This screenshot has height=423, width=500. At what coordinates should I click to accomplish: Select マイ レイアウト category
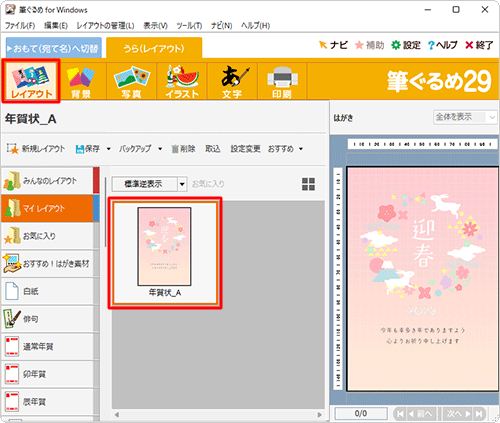50,209
